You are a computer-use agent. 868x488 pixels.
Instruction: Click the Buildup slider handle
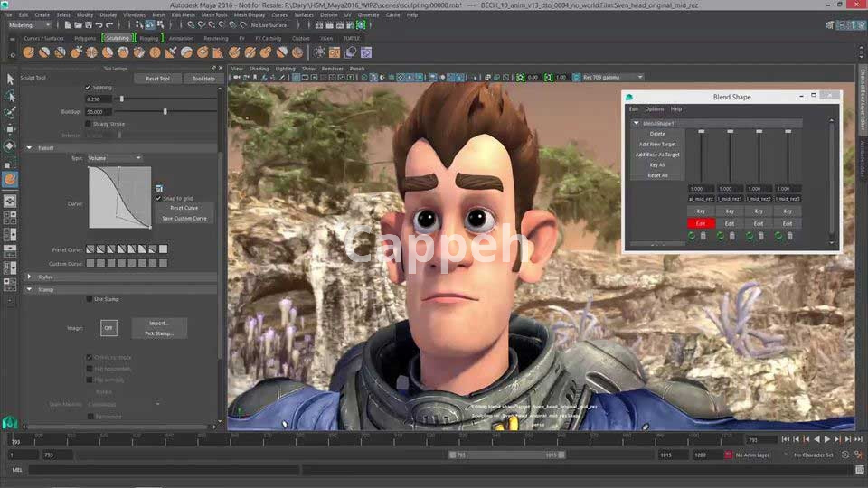pos(165,112)
